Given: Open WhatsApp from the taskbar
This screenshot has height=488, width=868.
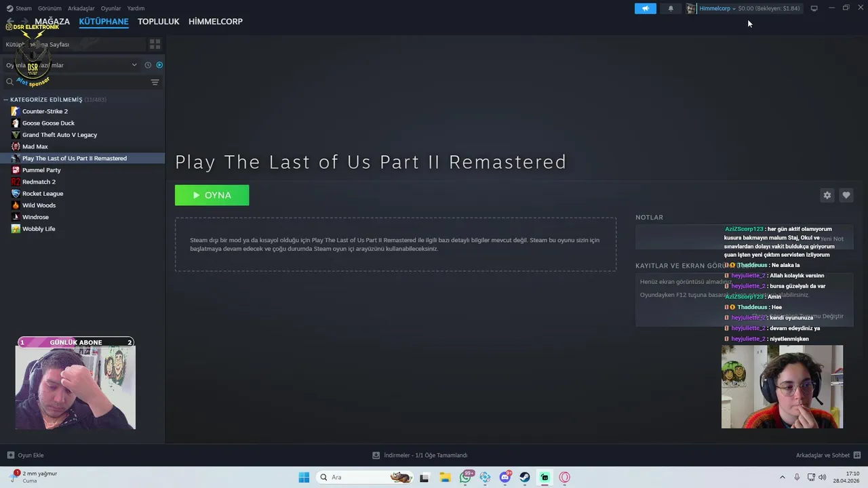Looking at the screenshot, I should coord(465,477).
